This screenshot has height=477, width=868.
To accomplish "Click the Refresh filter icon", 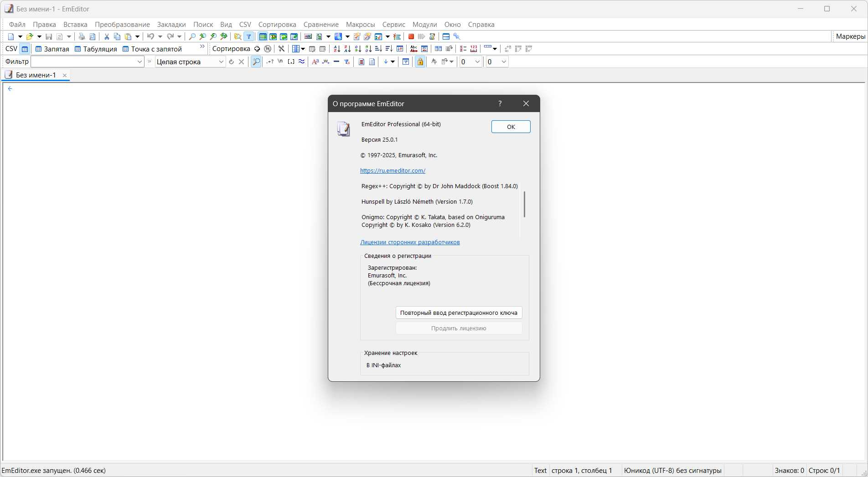I will click(x=231, y=62).
